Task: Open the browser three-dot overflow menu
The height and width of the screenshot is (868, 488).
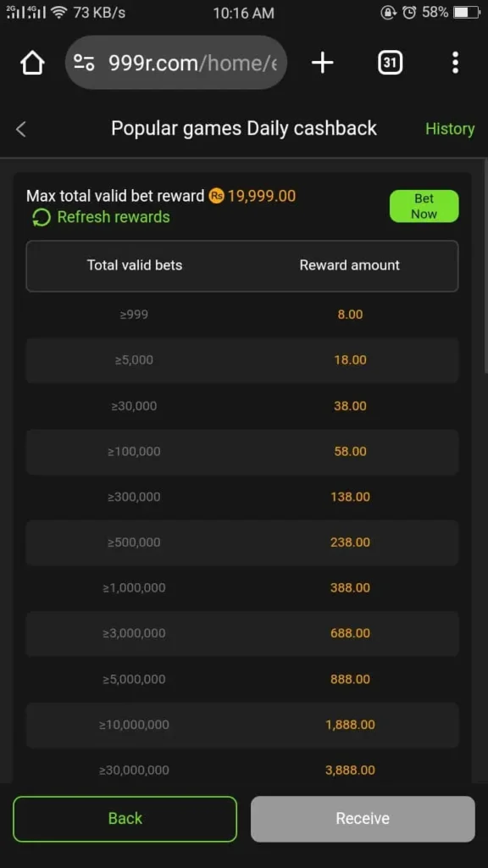Action: click(x=455, y=62)
